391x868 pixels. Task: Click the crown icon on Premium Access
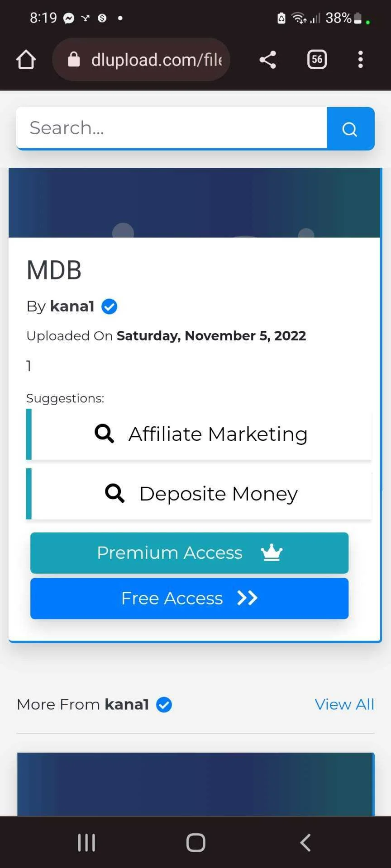pyautogui.click(x=272, y=552)
